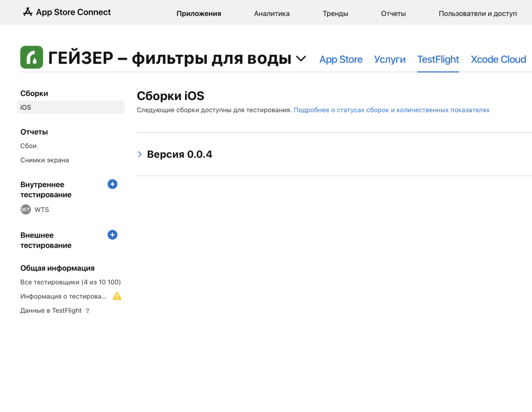
Task: Open the question mark help for Данные в TestFlight
Action: pos(88,311)
